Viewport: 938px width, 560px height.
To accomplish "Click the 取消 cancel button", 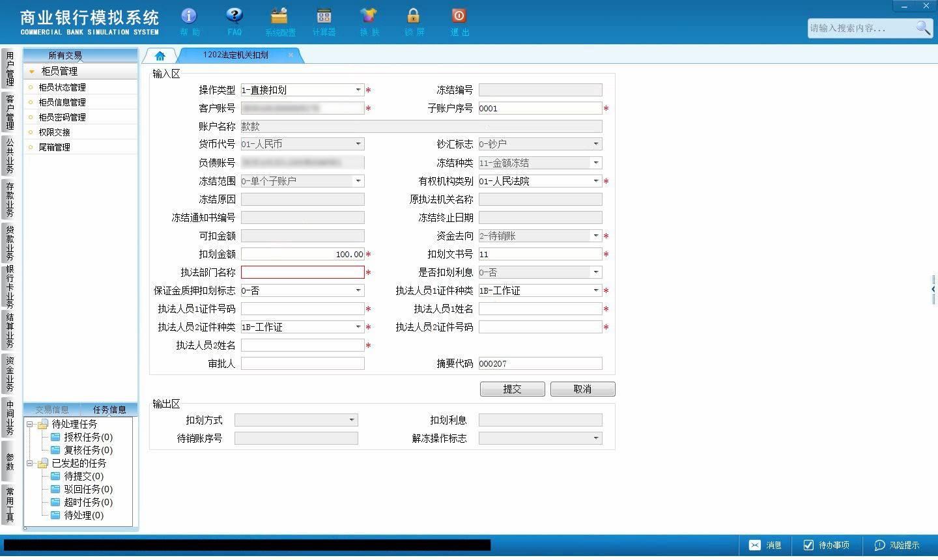I will pyautogui.click(x=582, y=389).
